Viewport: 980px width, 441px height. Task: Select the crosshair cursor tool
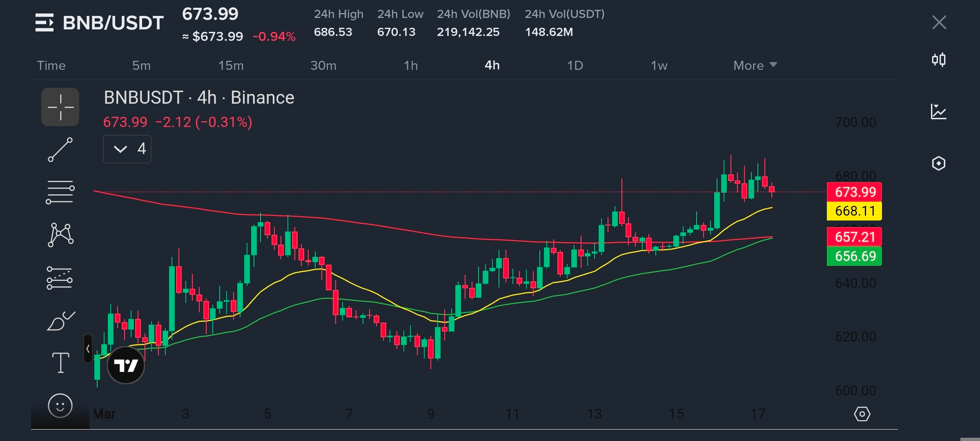point(60,107)
